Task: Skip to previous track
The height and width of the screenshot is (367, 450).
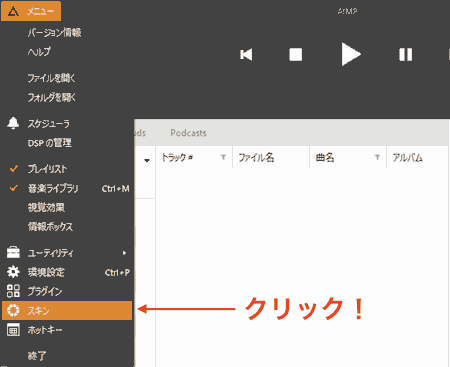Action: click(x=246, y=54)
